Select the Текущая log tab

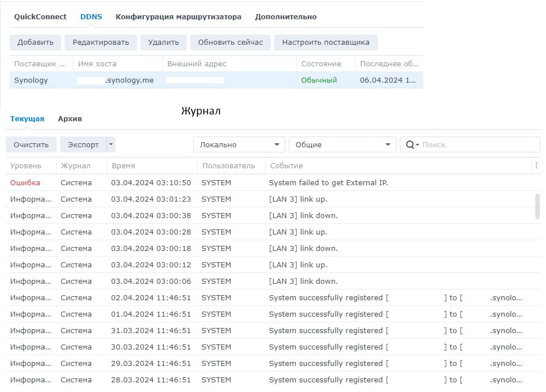coord(27,119)
